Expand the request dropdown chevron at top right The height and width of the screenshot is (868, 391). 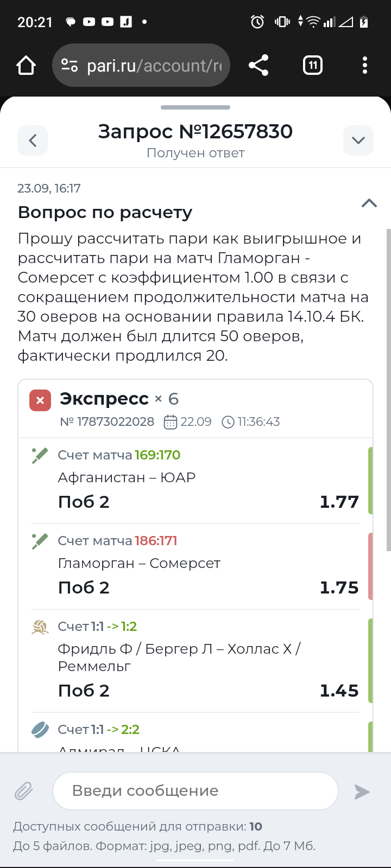[x=358, y=141]
